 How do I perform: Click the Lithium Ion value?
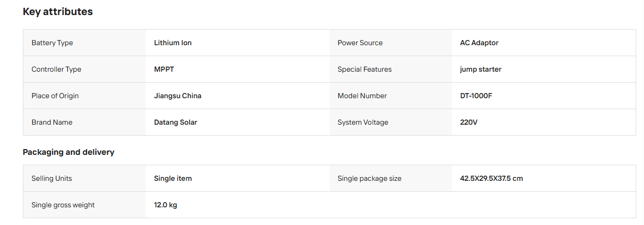coord(173,43)
